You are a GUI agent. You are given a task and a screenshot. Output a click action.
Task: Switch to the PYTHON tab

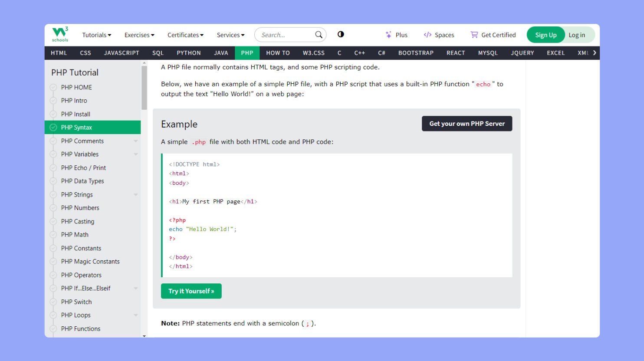click(188, 53)
